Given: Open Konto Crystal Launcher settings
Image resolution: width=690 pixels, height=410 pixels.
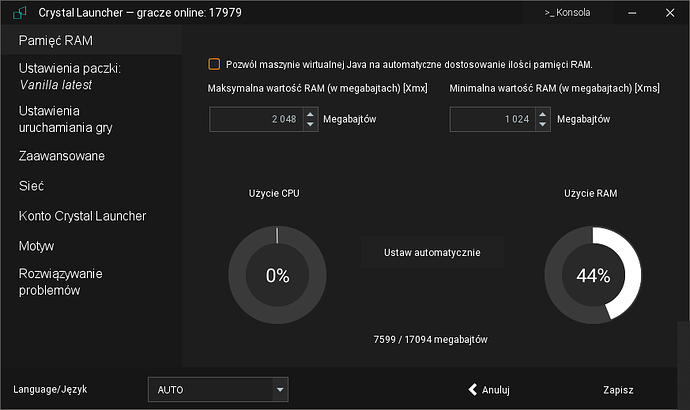Looking at the screenshot, I should pyautogui.click(x=82, y=216).
